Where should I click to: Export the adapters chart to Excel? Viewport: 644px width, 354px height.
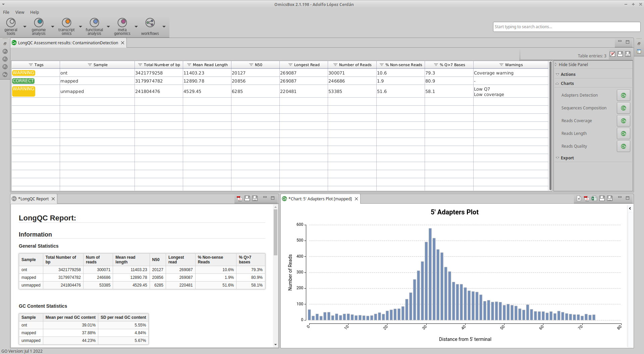tap(594, 198)
